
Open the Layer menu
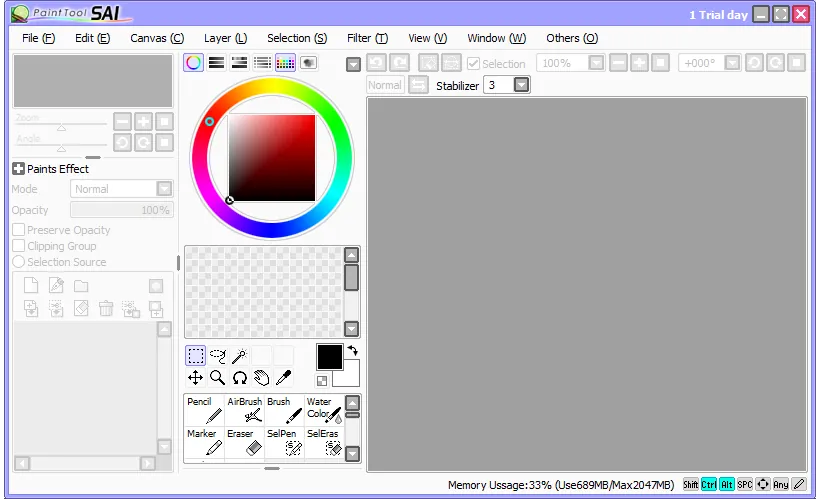225,38
